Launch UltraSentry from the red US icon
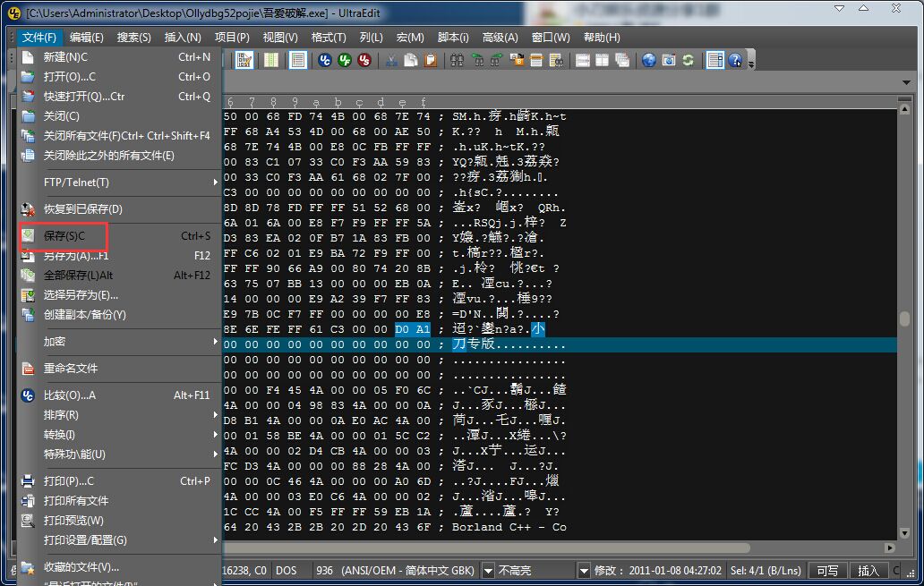This screenshot has width=924, height=586. 364,60
